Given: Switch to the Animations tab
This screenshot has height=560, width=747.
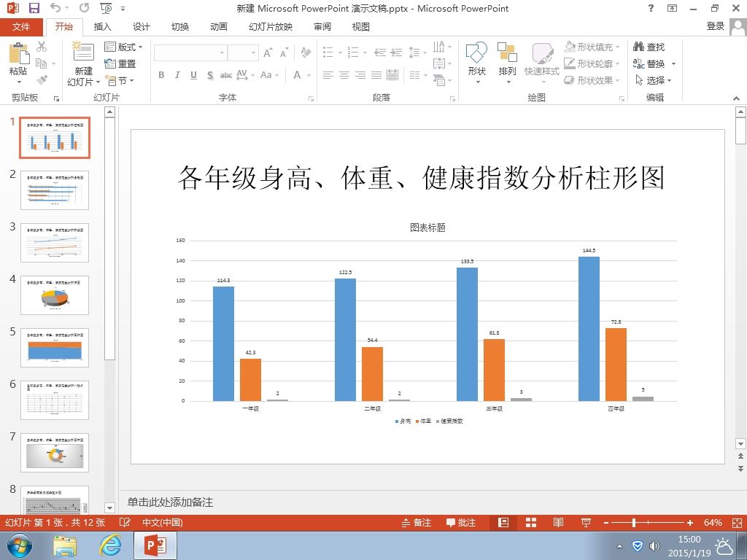Looking at the screenshot, I should 219,27.
